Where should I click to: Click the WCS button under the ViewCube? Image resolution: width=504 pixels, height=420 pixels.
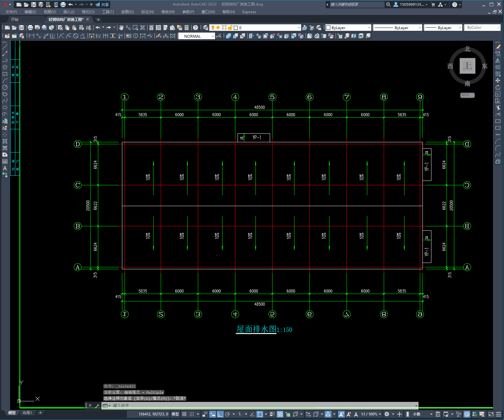[467, 95]
